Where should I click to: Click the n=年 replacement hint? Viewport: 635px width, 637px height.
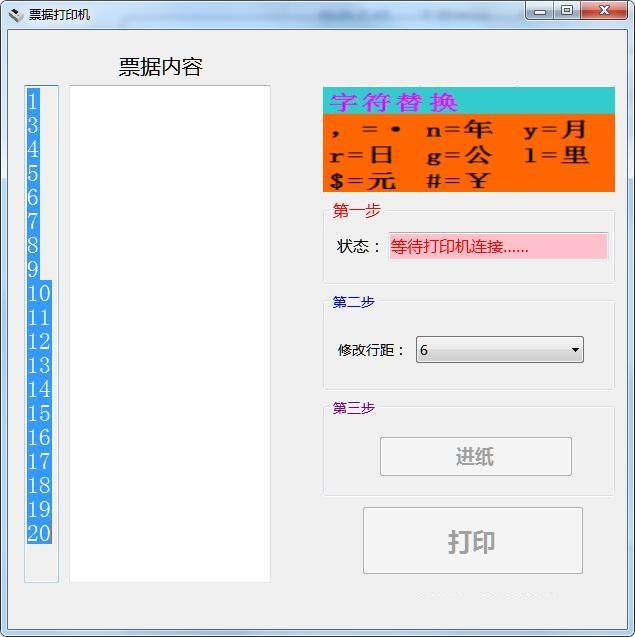click(x=459, y=130)
